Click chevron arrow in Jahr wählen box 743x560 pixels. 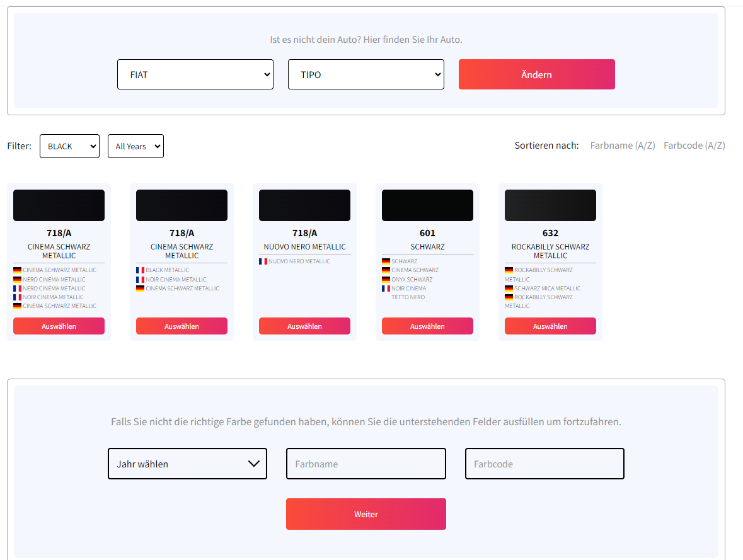[254, 464]
